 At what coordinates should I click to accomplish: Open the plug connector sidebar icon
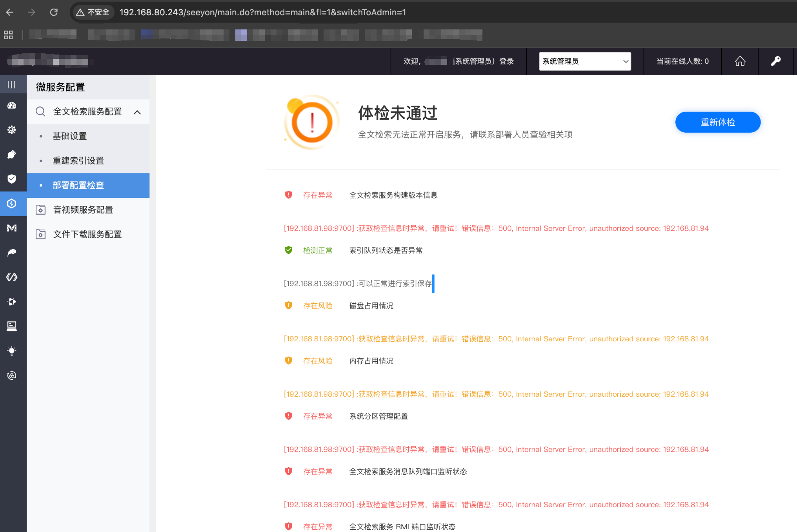(x=12, y=155)
